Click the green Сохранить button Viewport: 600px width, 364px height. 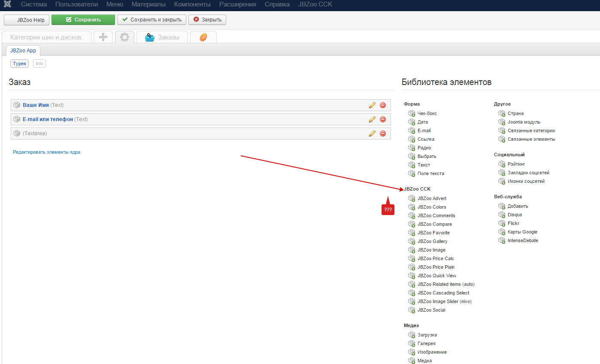point(83,20)
